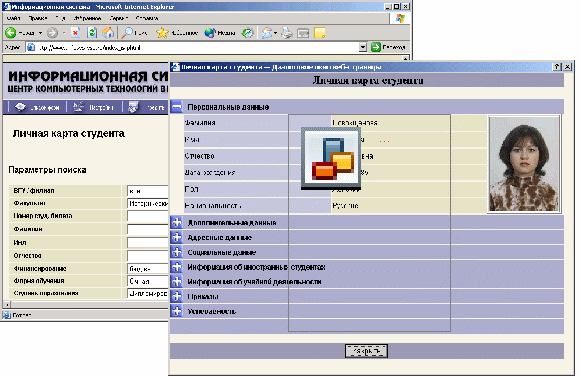Click the green Go arrow button
Image resolution: width=581 pixels, height=377 pixels.
point(376,47)
